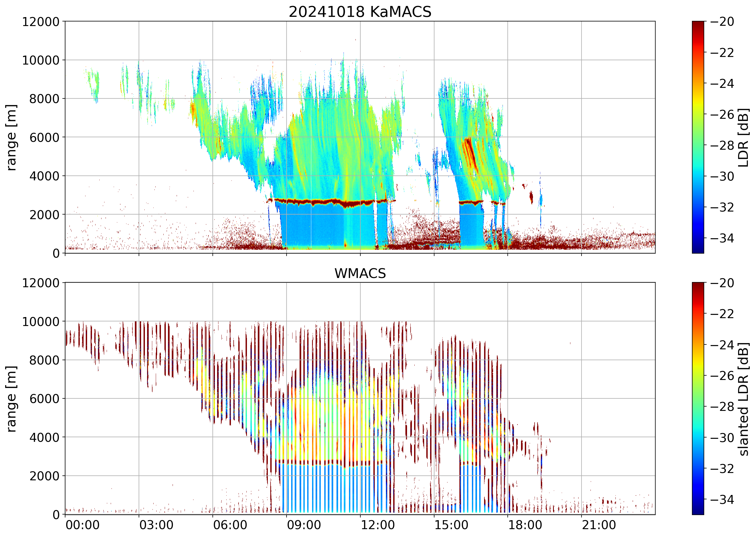Click the 12:00 time axis label
756x537 pixels.
pyautogui.click(x=377, y=525)
